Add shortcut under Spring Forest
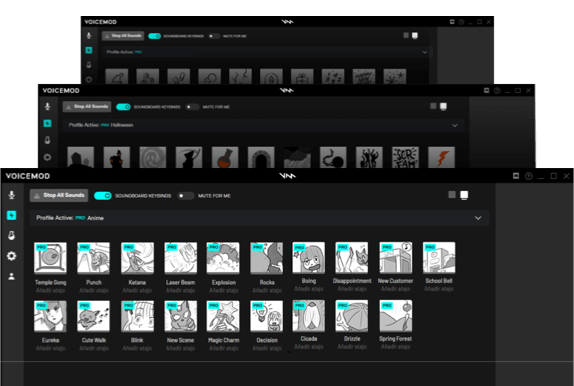This screenshot has height=386, width=574. (x=396, y=346)
